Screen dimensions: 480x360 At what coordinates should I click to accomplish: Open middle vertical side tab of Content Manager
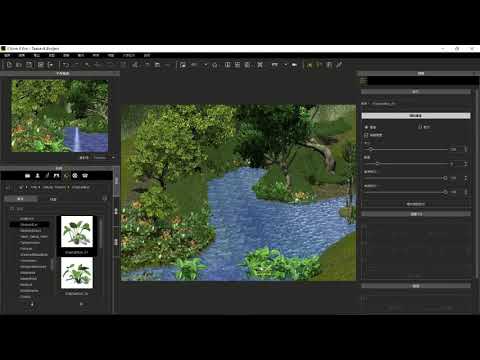pyautogui.click(x=116, y=211)
